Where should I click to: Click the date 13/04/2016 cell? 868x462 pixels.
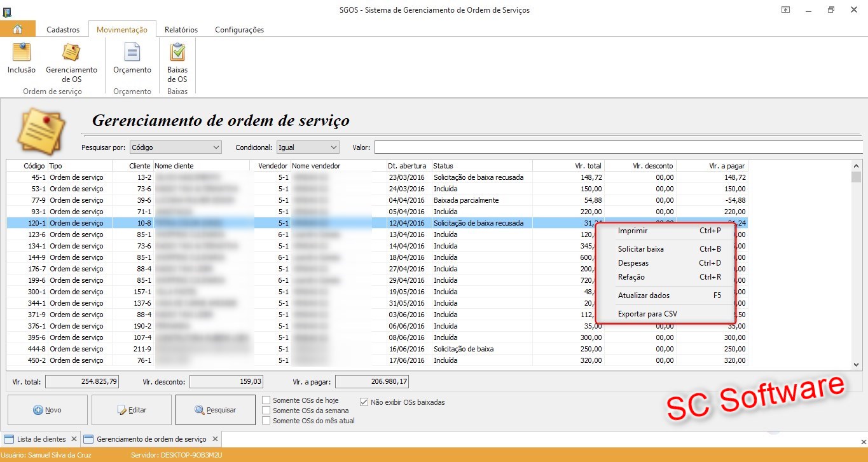[x=406, y=234]
